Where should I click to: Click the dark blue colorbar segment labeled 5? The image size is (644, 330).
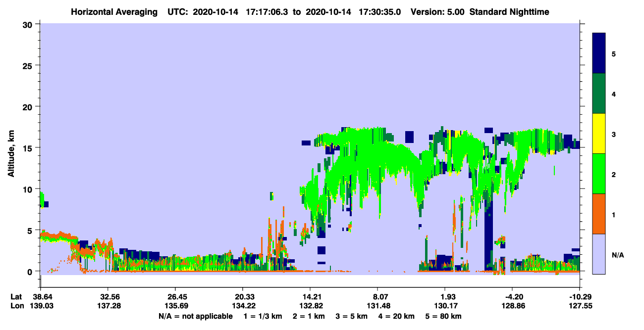click(x=599, y=53)
